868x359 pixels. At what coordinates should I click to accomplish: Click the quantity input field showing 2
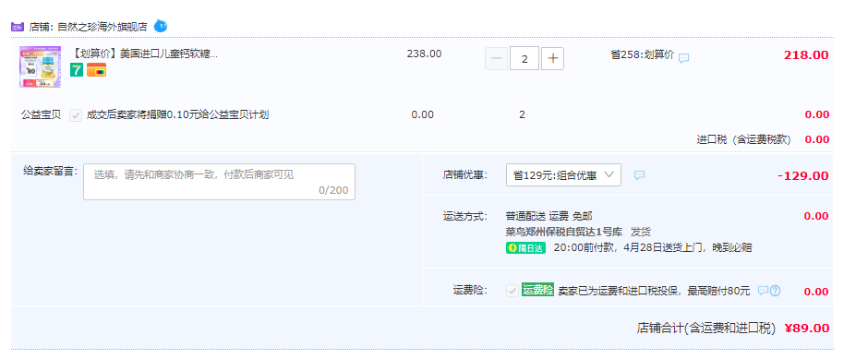point(524,59)
